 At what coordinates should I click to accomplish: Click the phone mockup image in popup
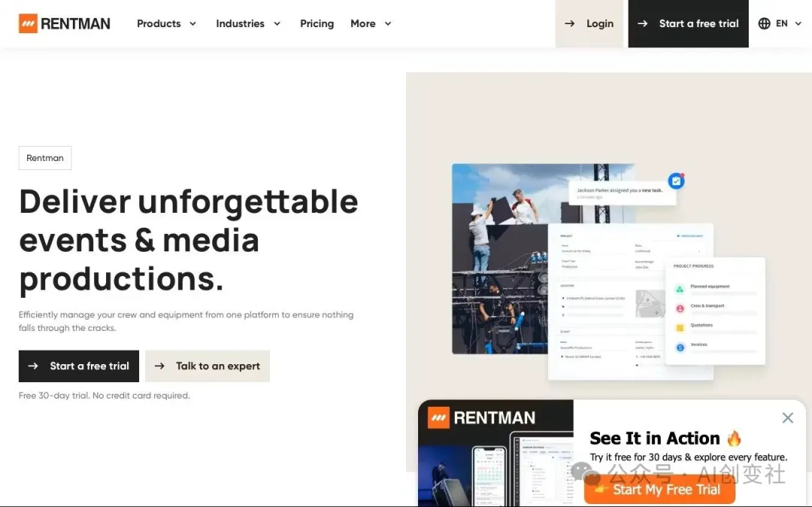[489, 476]
